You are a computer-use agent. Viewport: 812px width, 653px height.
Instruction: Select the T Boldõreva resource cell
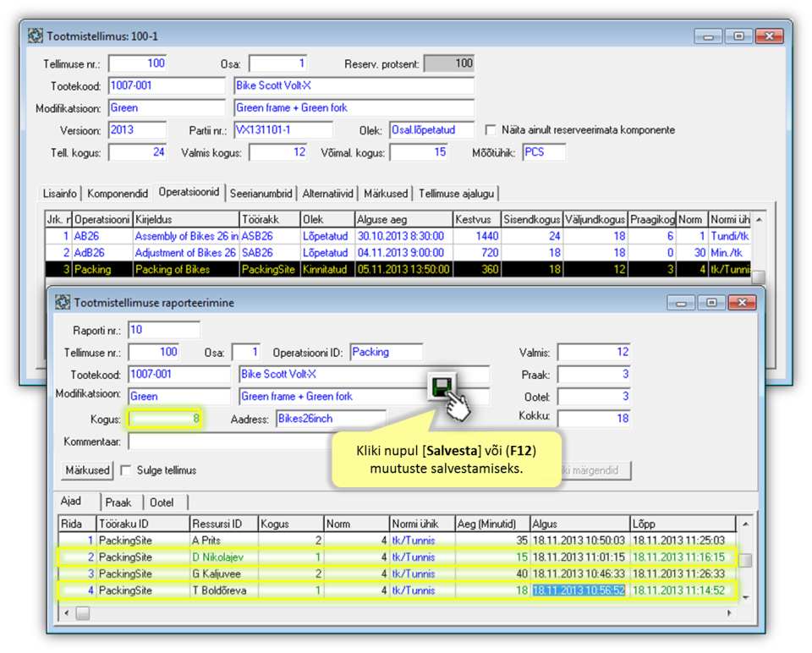(223, 590)
